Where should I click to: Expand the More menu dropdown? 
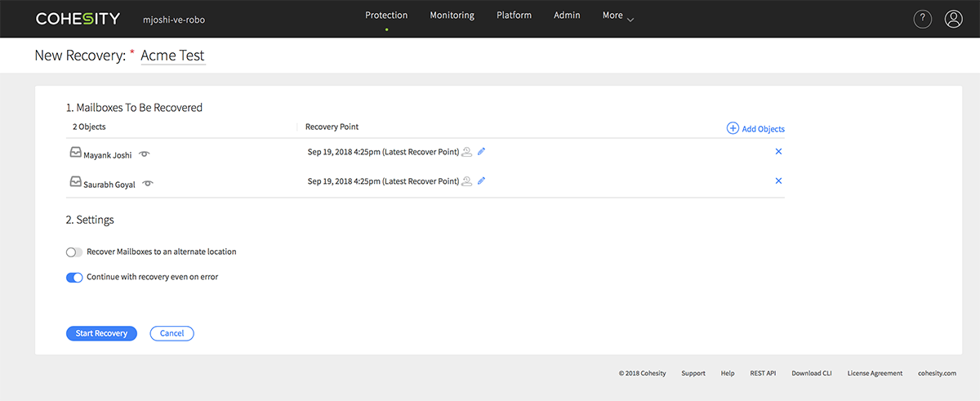(618, 16)
